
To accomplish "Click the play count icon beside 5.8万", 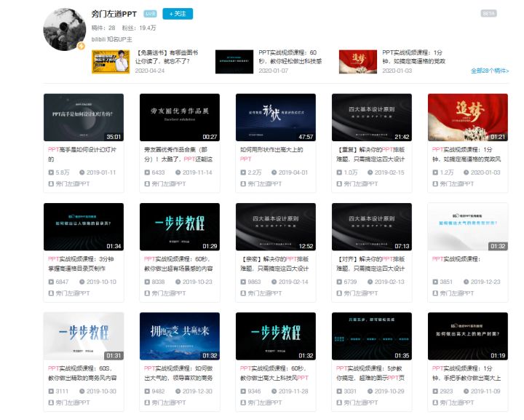I will tap(51, 173).
